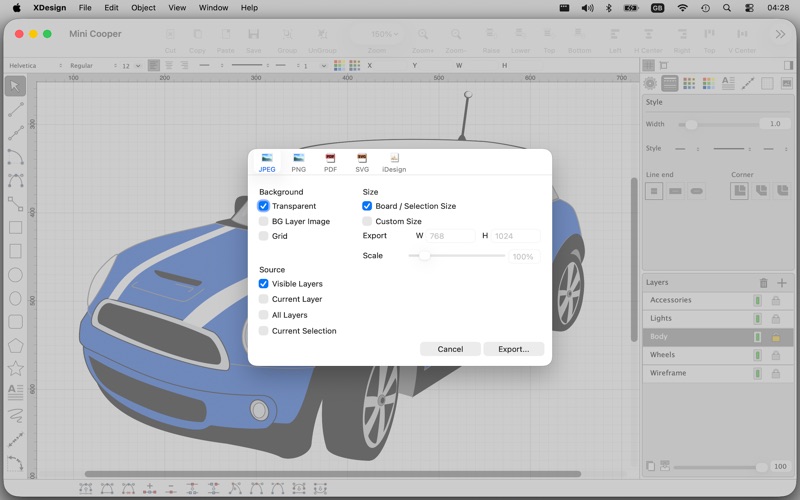Screen dimensions: 800x500
Task: Select the Lights layer row
Action: click(x=718, y=318)
